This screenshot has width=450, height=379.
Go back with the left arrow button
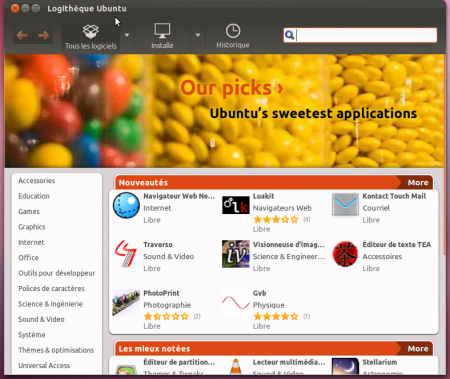[22, 35]
